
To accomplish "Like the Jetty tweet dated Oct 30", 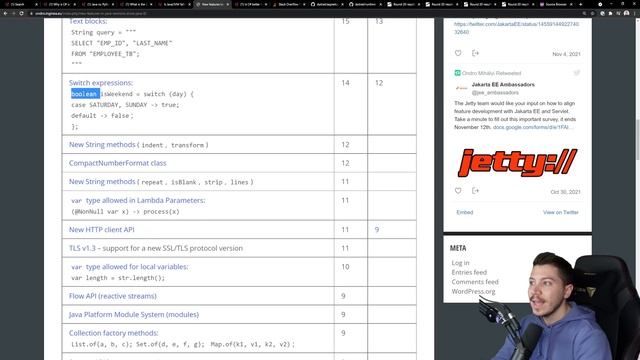I will [458, 191].
